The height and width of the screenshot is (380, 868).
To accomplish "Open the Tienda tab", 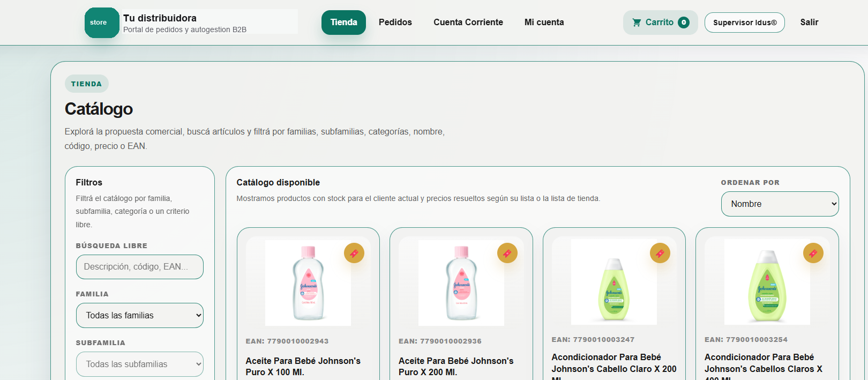I will (343, 23).
